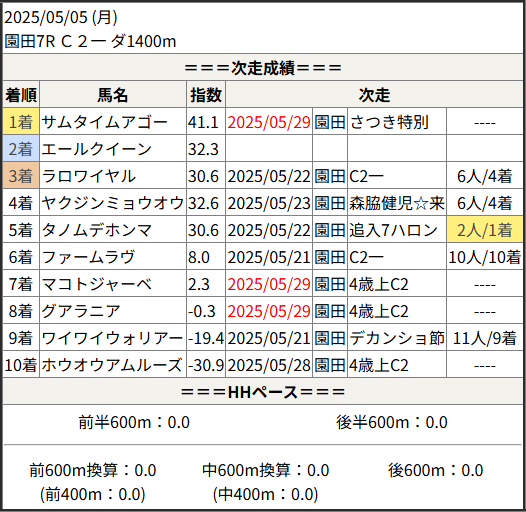The width and height of the screenshot is (526, 512).
Task: Click the 馬名 column header
Action: click(113, 95)
